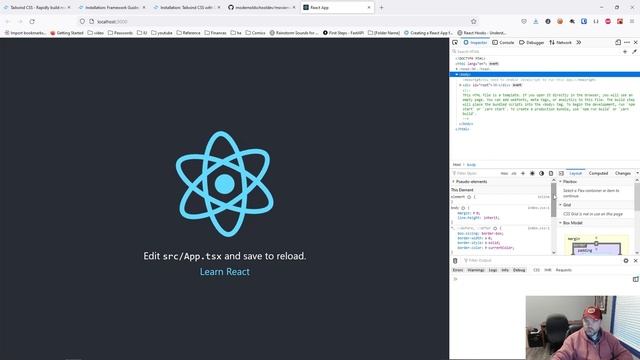The image size is (640, 360).
Task: Toggle the Warnings console filter
Action: click(476, 270)
